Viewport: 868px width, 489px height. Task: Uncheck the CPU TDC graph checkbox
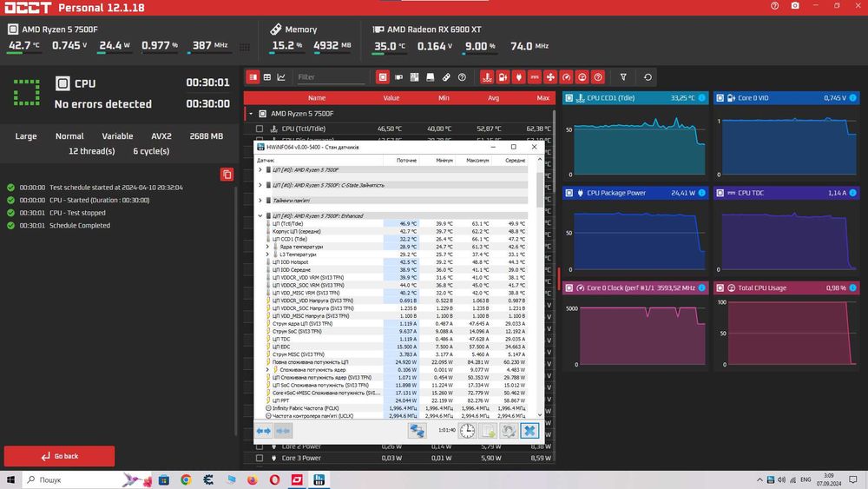pyautogui.click(x=720, y=193)
